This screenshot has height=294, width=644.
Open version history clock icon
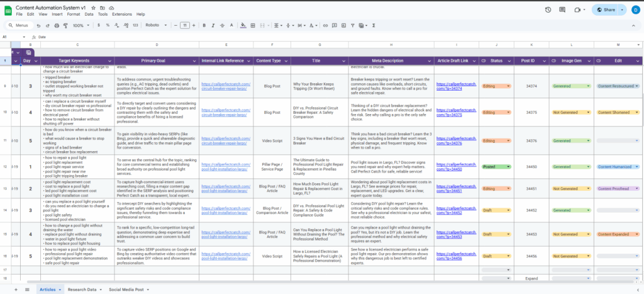click(548, 10)
